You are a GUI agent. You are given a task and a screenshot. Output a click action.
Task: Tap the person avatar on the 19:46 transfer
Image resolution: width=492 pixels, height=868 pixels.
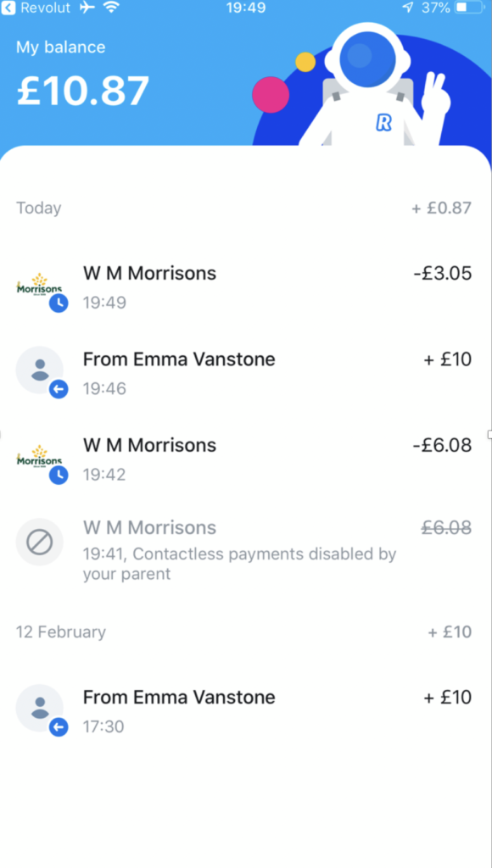(39, 370)
